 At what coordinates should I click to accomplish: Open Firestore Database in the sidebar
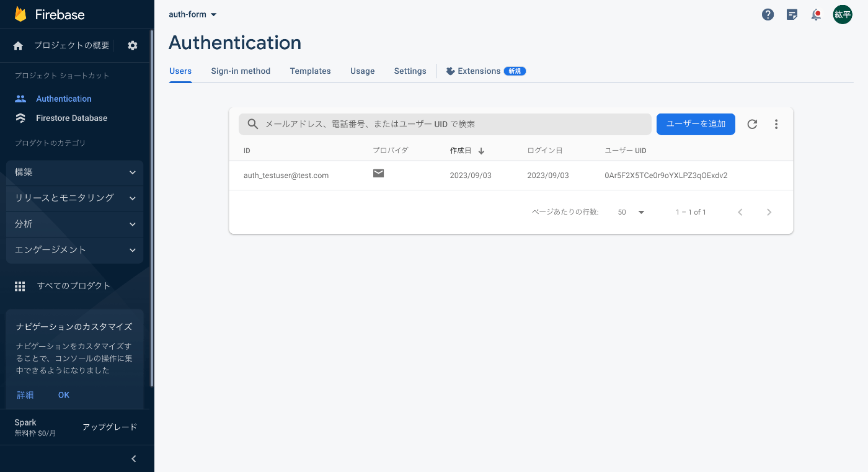click(71, 118)
